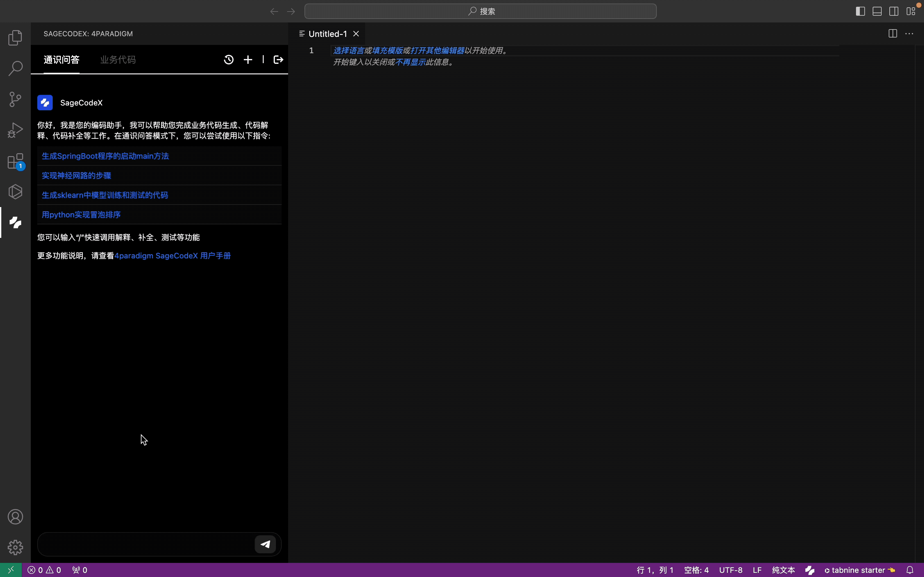Toggle the secondary side bar visibility

pos(894,12)
